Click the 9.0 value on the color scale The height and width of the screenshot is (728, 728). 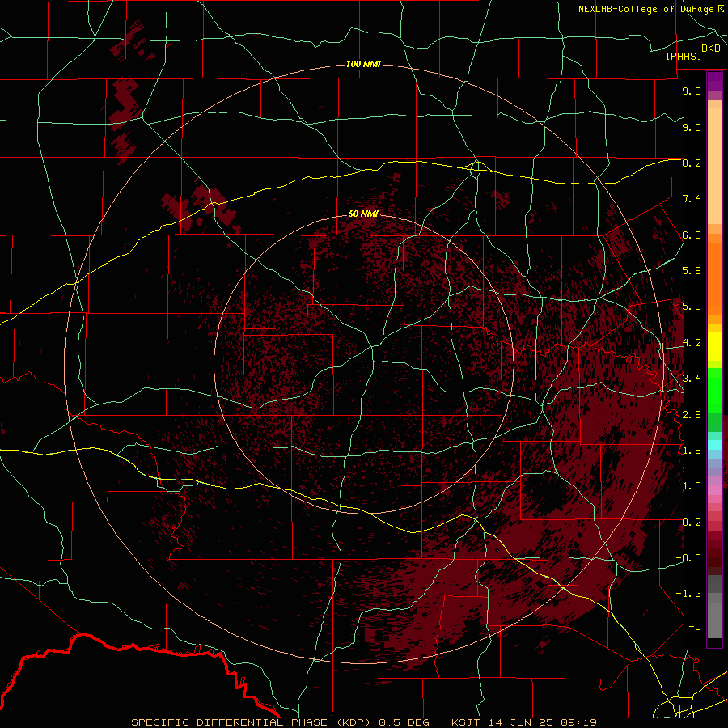point(692,127)
